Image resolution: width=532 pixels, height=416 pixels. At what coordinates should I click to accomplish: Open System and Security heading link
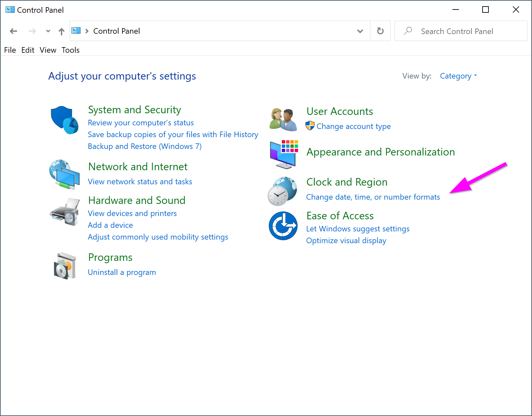[x=135, y=110]
